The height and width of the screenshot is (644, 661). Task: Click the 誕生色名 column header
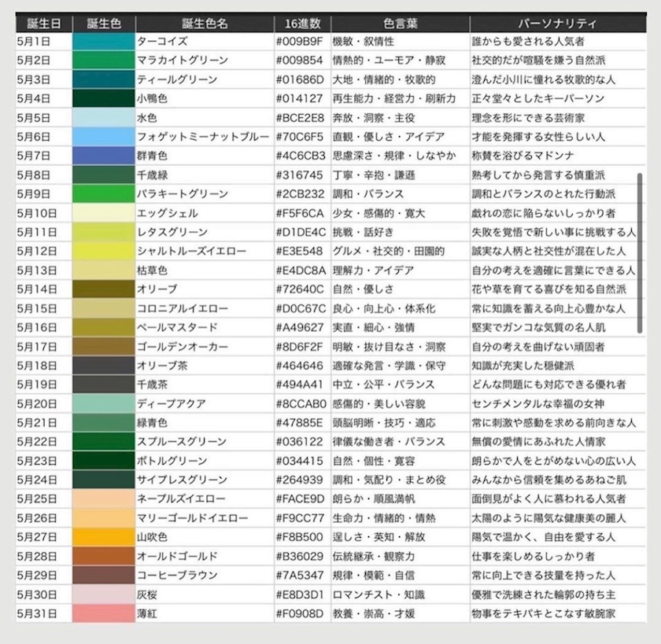click(205, 24)
